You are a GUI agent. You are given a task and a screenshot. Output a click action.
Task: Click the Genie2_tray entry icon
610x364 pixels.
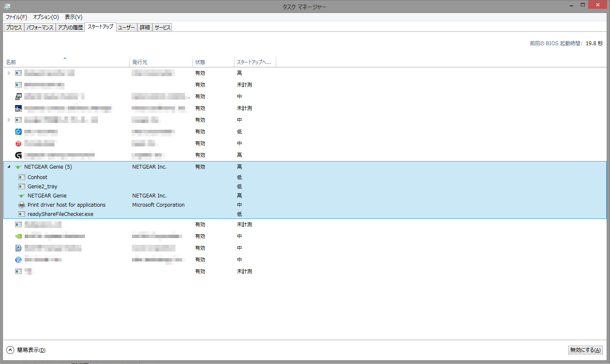[22, 187]
